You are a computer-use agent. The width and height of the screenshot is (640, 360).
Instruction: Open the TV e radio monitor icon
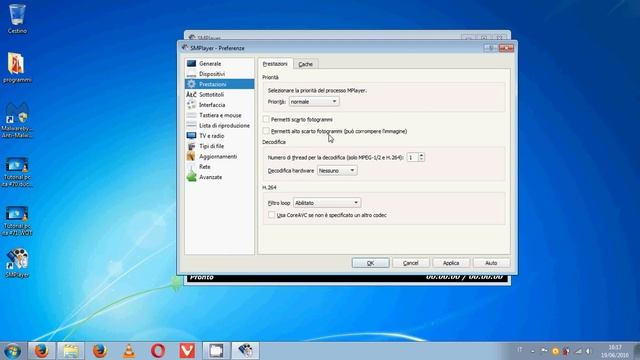click(191, 136)
